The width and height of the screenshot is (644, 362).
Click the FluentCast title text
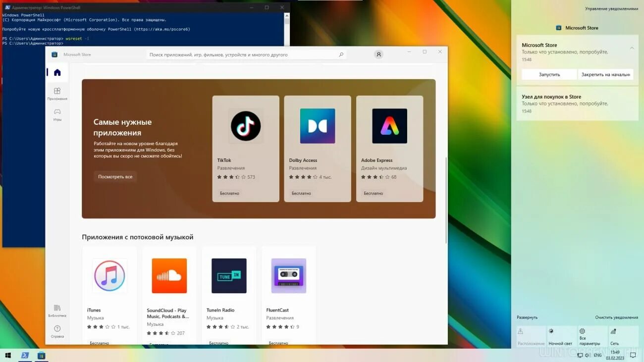click(x=277, y=310)
